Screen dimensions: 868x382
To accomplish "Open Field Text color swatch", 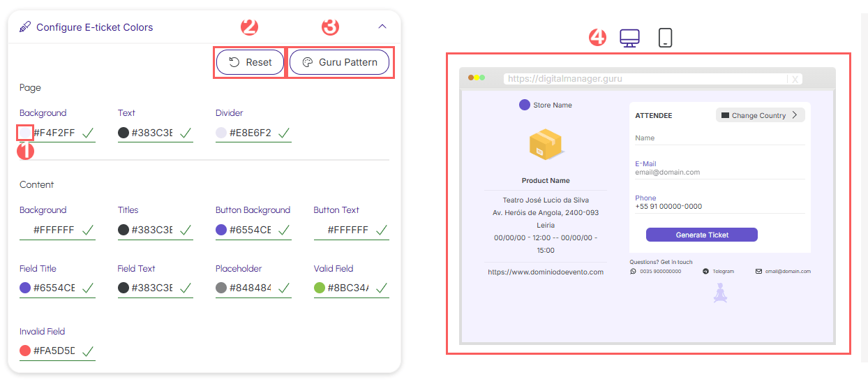I will click(x=124, y=288).
